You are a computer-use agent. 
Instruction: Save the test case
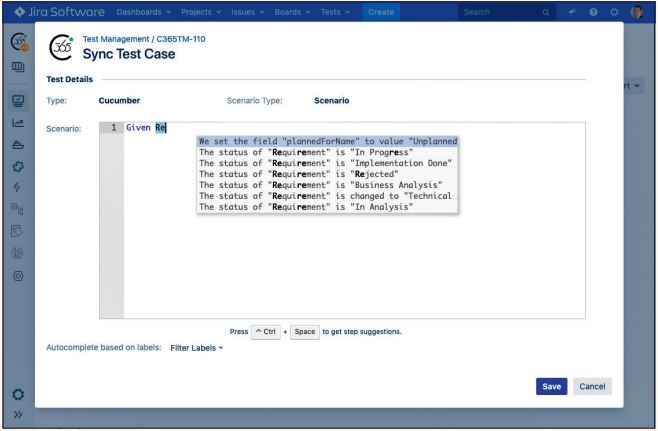[551, 386]
